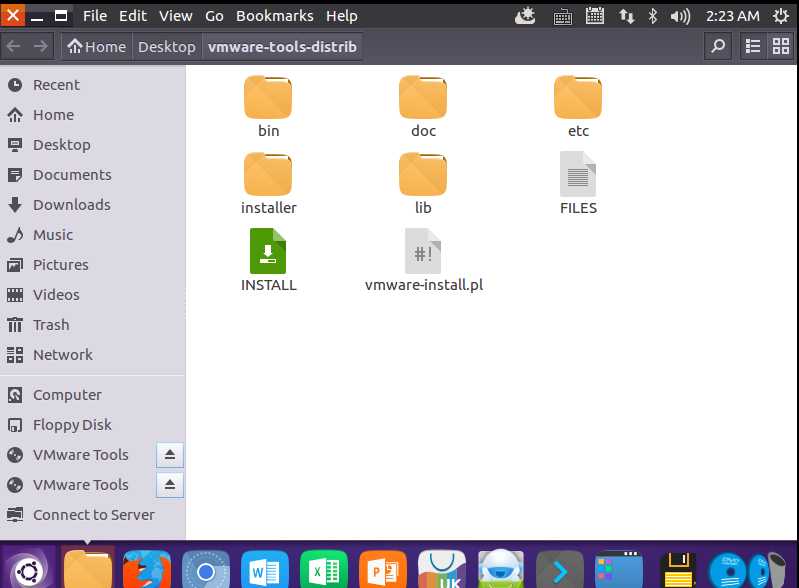799x588 pixels.
Task: Open the Help menu
Action: [x=341, y=16]
